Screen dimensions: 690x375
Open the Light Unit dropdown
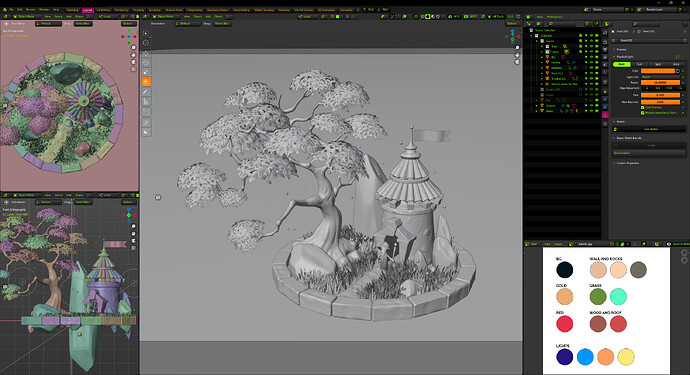(661, 77)
